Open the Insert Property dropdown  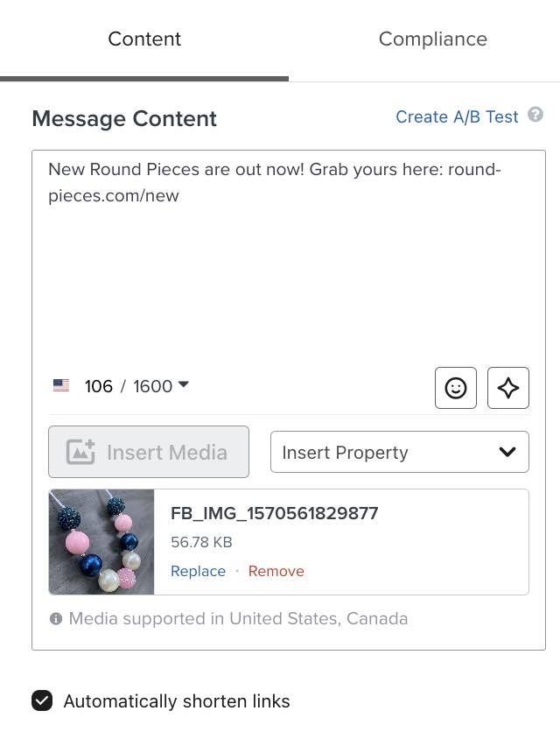399,452
